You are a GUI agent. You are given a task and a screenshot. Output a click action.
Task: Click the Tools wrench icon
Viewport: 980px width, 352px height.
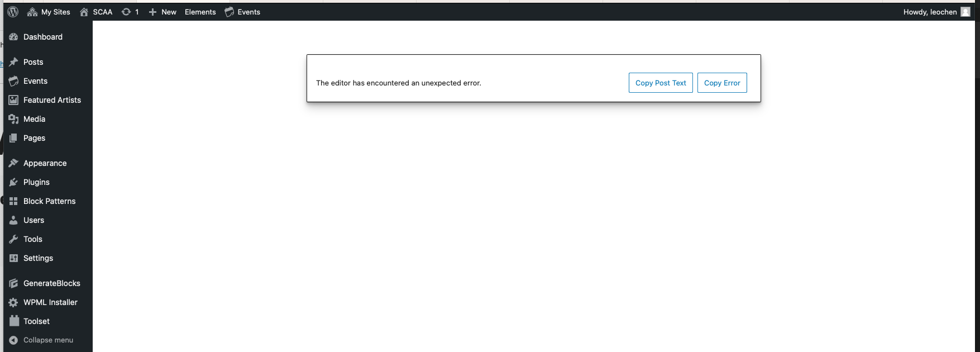13,239
